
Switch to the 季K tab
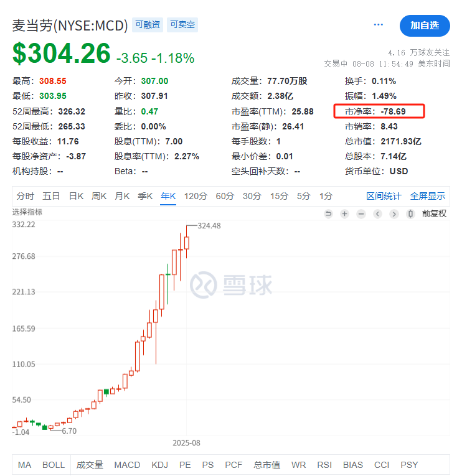[x=145, y=196]
